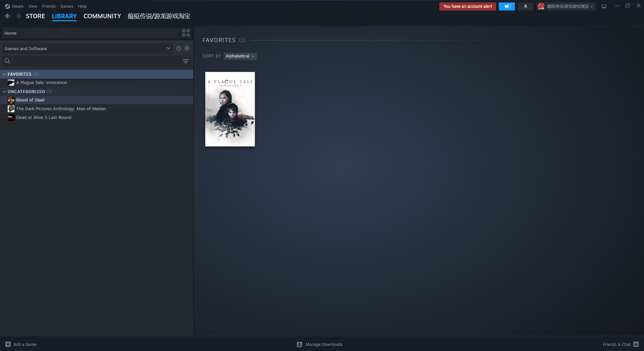
Task: Click the downloads arrow icon
Action: [x=299, y=344]
